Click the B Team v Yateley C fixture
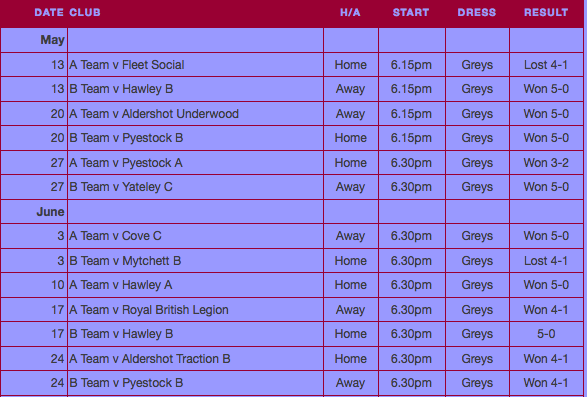This screenshot has width=587, height=397. click(x=121, y=187)
